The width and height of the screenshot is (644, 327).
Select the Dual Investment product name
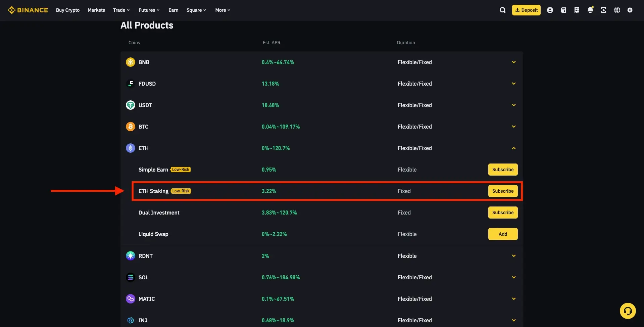click(x=159, y=213)
